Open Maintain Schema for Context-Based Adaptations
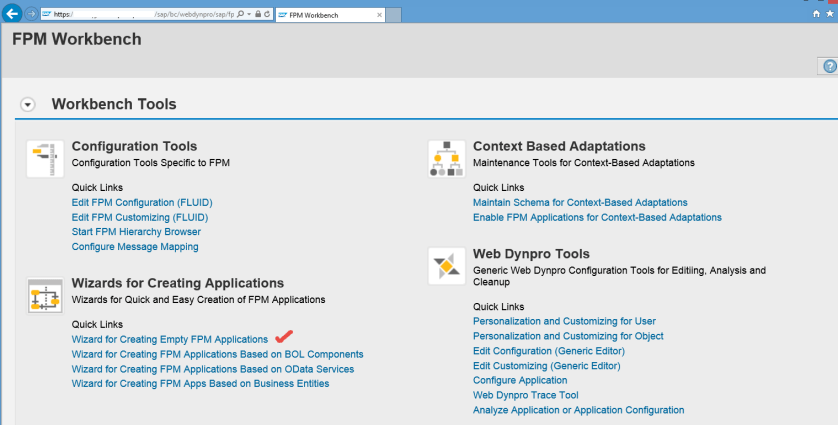 [580, 202]
